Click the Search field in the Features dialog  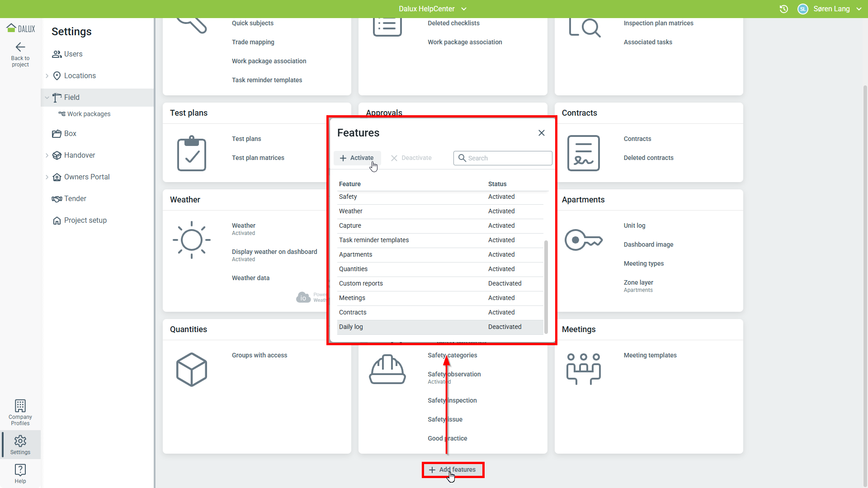507,158
